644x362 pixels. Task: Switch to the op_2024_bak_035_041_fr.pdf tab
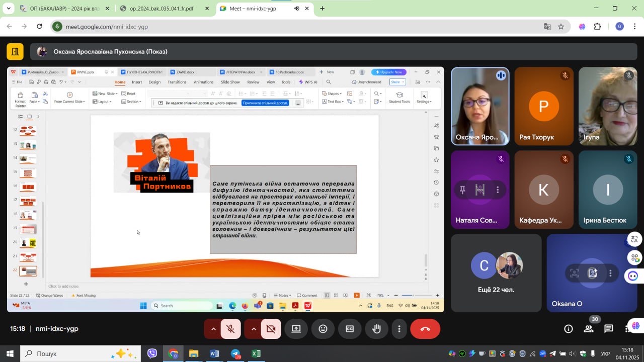[x=161, y=9]
